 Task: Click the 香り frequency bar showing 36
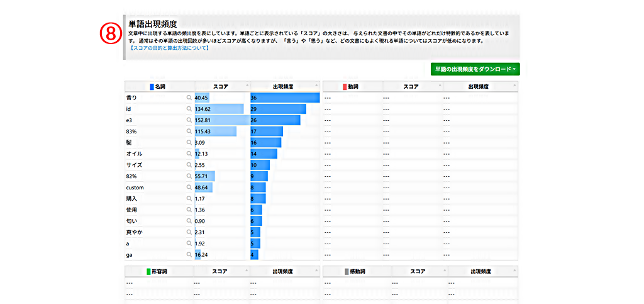coord(285,98)
